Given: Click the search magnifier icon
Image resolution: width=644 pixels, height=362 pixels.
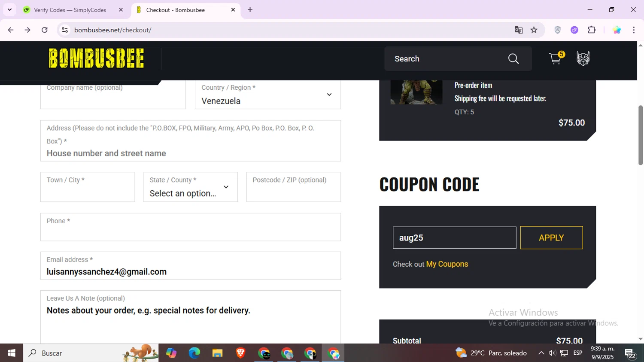Looking at the screenshot, I should click(513, 59).
